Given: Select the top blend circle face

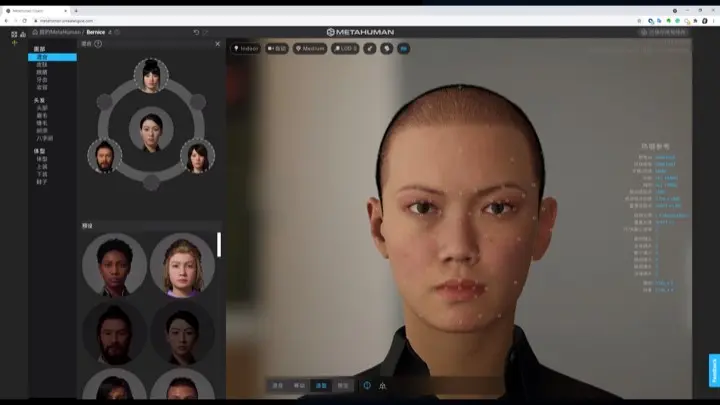Looking at the screenshot, I should pyautogui.click(x=151, y=75).
